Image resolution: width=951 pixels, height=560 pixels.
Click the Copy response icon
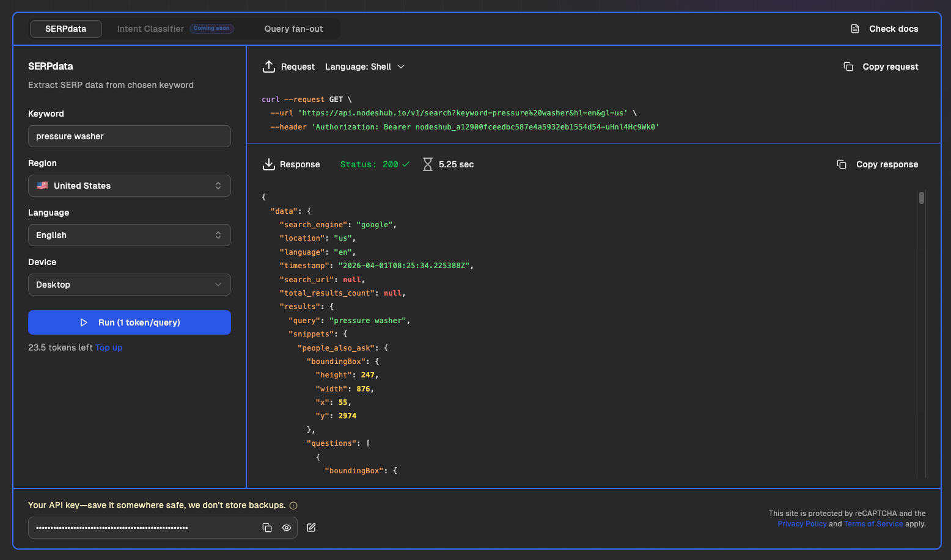point(842,164)
